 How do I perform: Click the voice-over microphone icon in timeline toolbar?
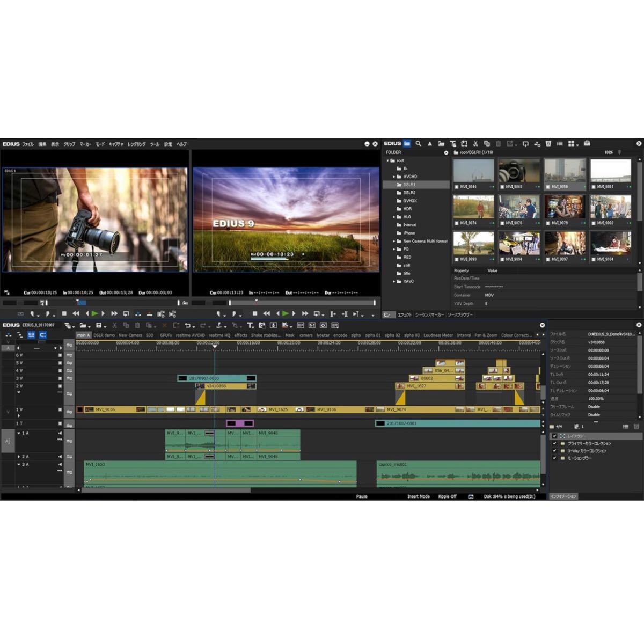pos(273,325)
